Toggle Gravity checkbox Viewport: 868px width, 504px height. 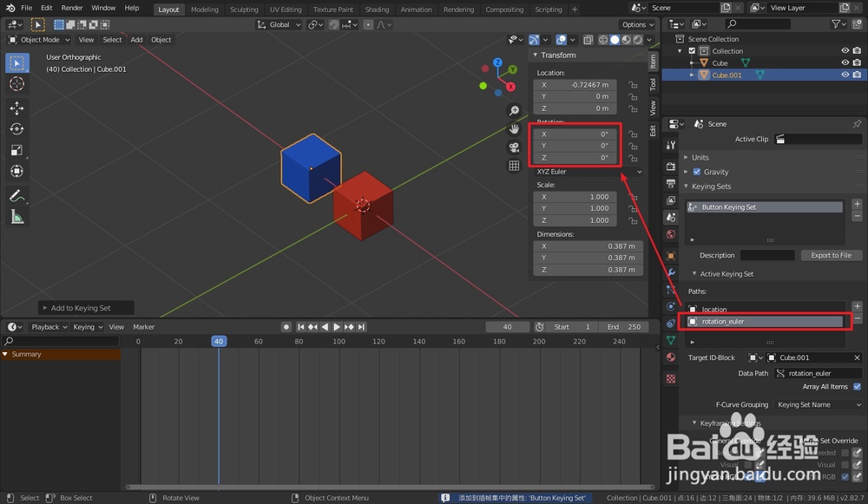click(697, 172)
